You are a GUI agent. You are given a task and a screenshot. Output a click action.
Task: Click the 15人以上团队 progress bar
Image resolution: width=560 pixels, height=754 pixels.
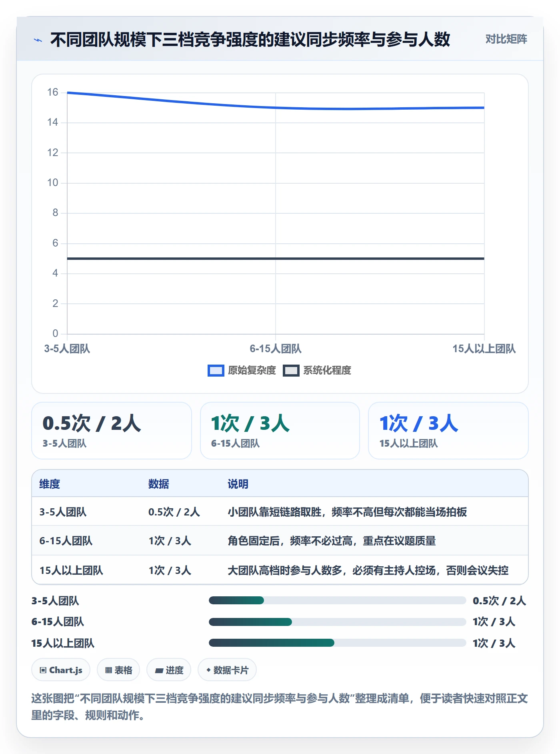[x=337, y=643]
